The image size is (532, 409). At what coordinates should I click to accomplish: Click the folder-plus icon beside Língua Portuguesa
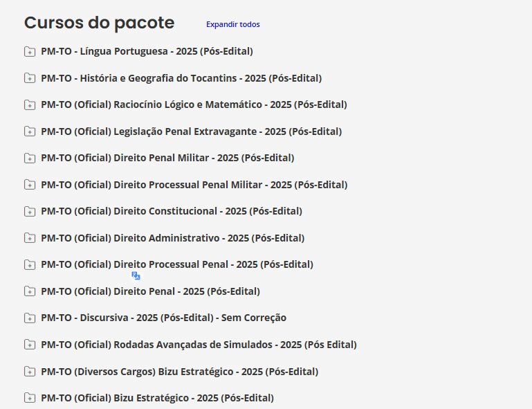[30, 51]
